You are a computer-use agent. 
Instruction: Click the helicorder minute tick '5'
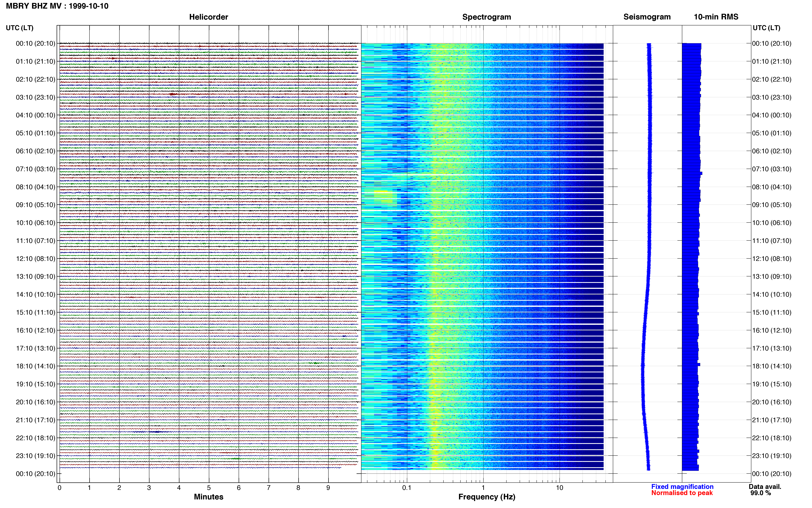click(x=209, y=488)
